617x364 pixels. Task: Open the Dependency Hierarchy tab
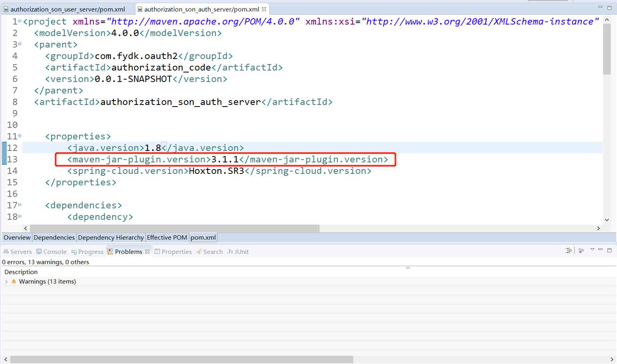pos(111,237)
